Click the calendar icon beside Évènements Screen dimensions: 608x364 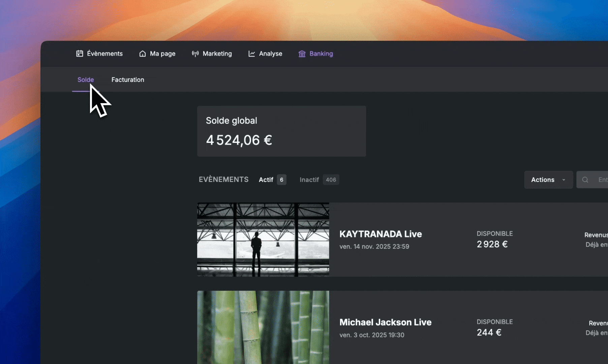coord(80,54)
